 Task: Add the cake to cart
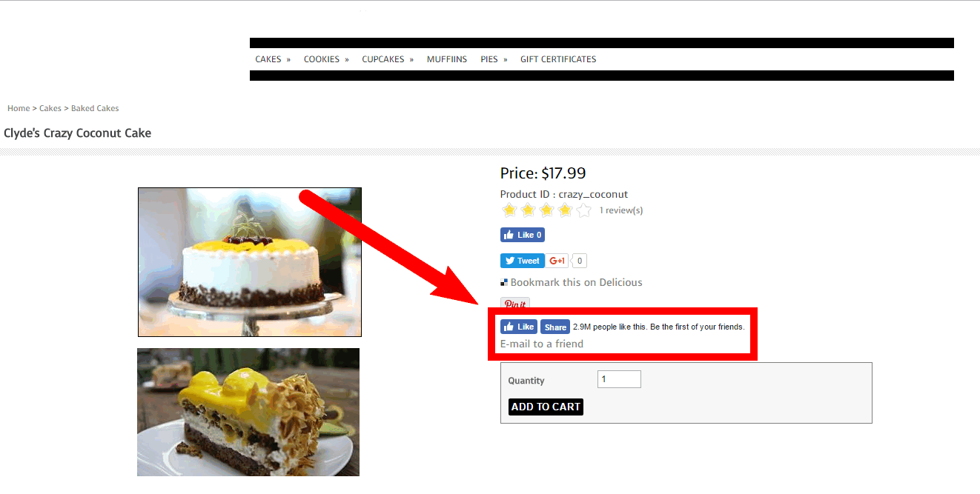pyautogui.click(x=546, y=407)
